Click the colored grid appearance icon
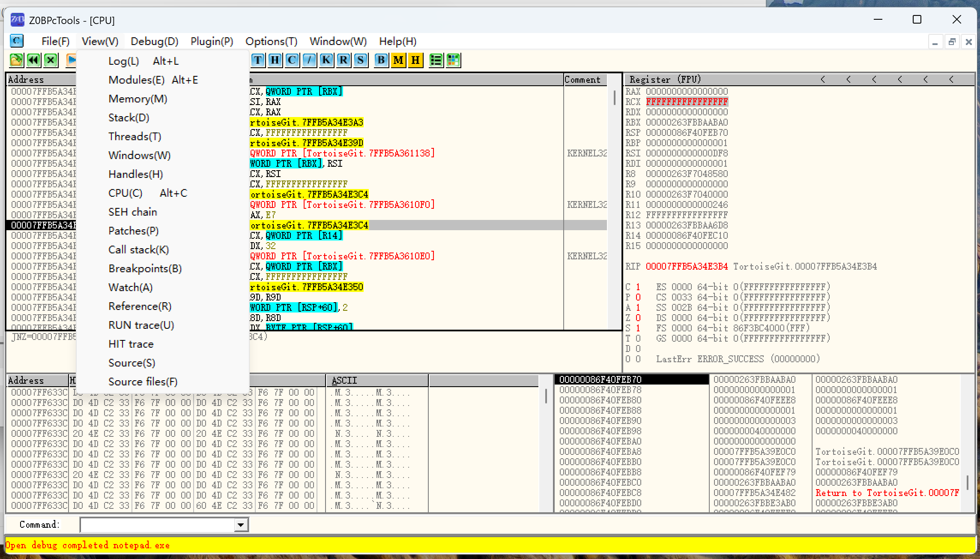980x559 pixels. (x=453, y=60)
